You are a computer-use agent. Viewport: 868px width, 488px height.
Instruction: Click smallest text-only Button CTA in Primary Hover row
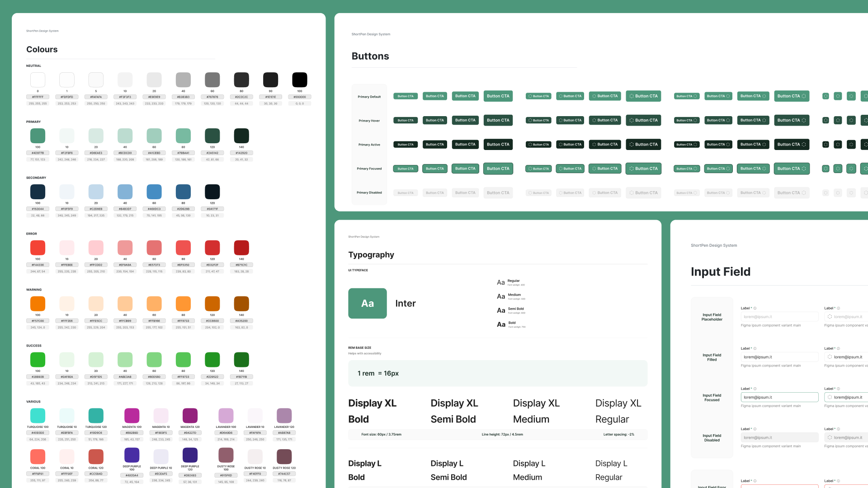coord(405,120)
